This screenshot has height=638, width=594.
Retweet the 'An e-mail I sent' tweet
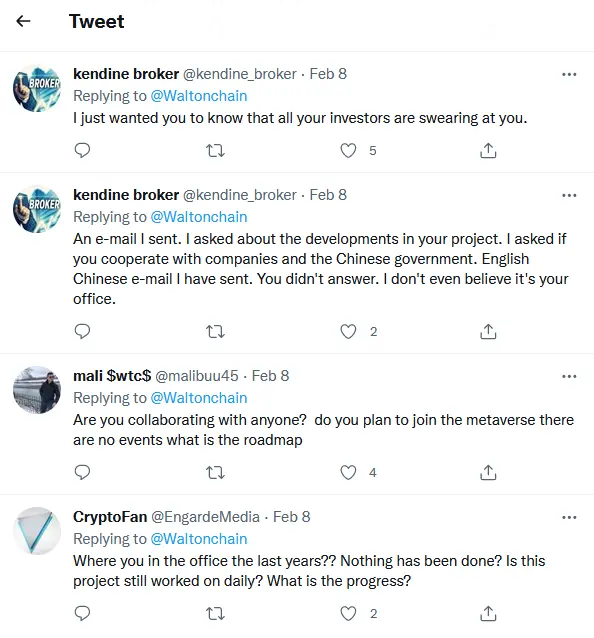pyautogui.click(x=215, y=332)
